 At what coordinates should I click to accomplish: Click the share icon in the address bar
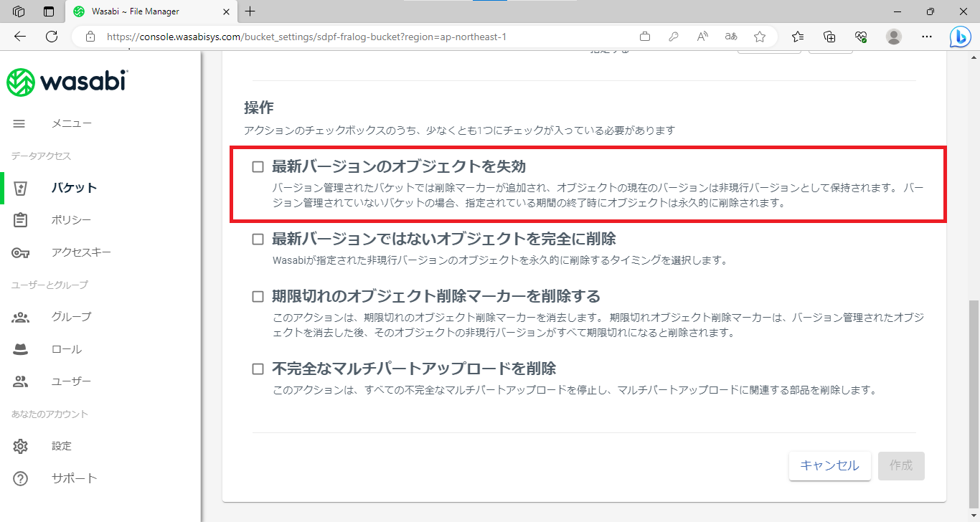pos(644,37)
